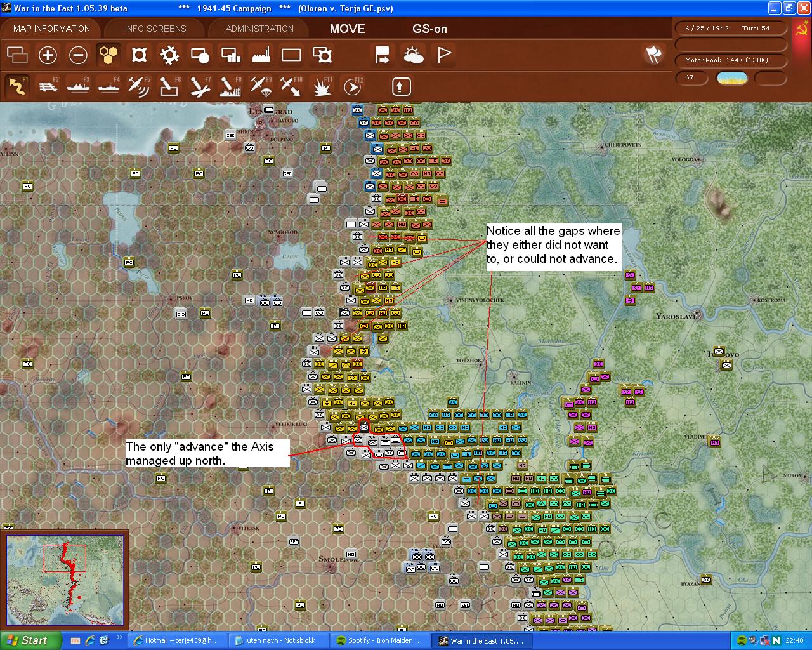Zoom in on the map
812x650 pixels.
[48, 55]
